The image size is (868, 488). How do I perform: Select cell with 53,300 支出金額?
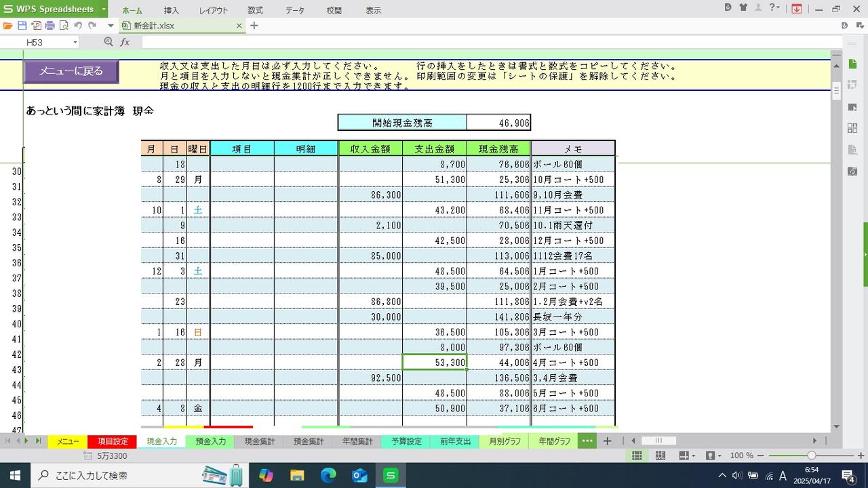(435, 363)
